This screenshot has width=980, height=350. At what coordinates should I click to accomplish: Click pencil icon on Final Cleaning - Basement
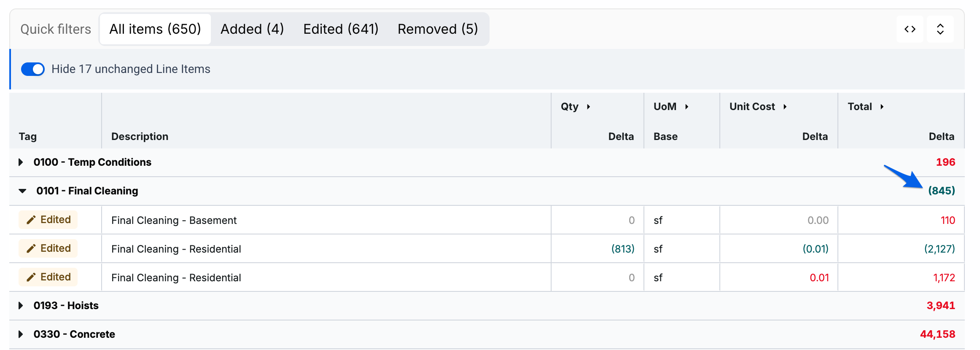tap(31, 220)
